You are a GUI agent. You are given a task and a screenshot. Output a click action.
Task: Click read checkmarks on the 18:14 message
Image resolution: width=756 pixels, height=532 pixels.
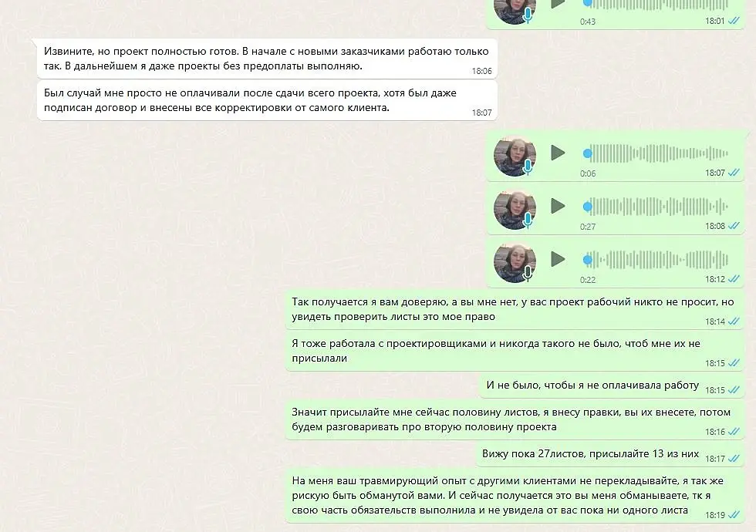point(734,322)
